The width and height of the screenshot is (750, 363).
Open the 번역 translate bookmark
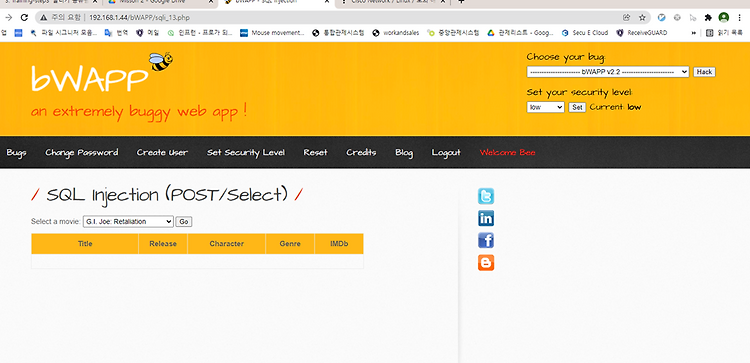pyautogui.click(x=117, y=33)
